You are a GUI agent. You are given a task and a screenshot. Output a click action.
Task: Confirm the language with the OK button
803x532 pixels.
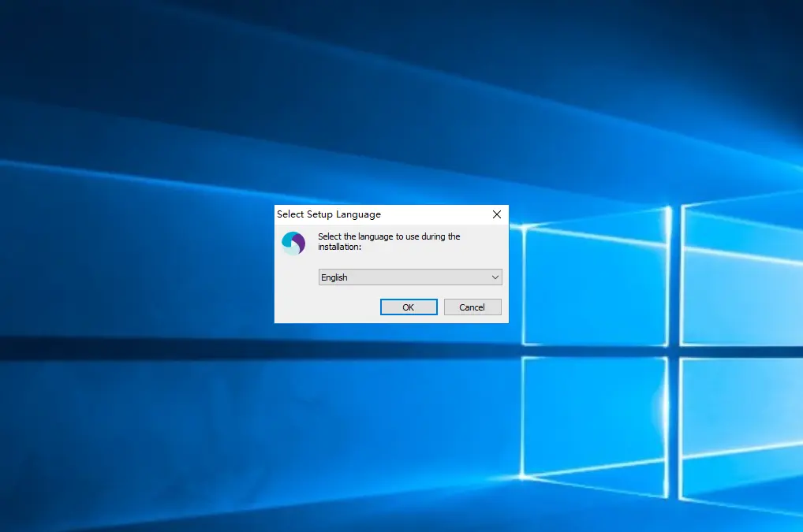tap(409, 307)
